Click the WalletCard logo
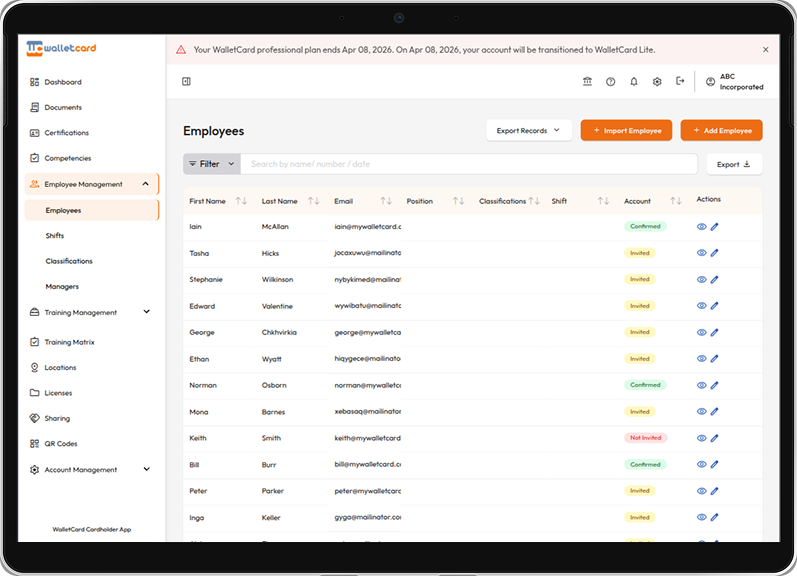Image resolution: width=797 pixels, height=576 pixels. click(x=61, y=48)
